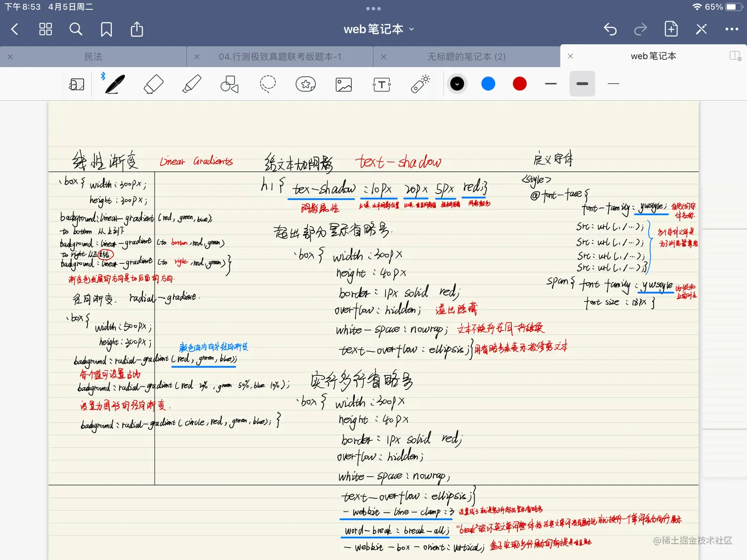Open the tab settings icon beside the tabs

coord(736,56)
